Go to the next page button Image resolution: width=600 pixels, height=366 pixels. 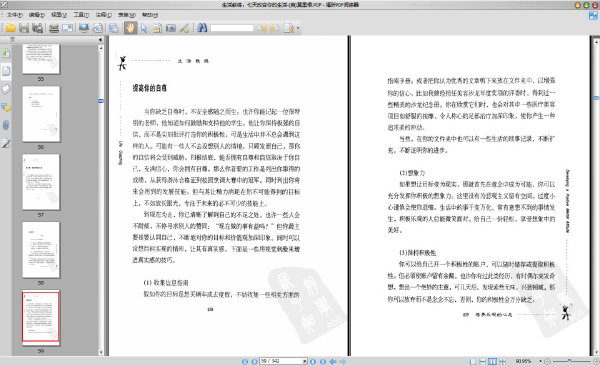[x=313, y=361]
